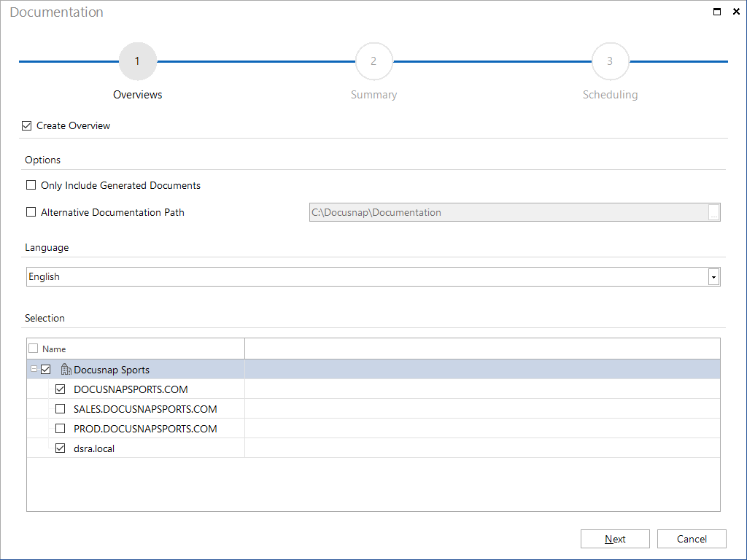
Task: Enable Alternative Documentation Path option
Action: [x=31, y=212]
